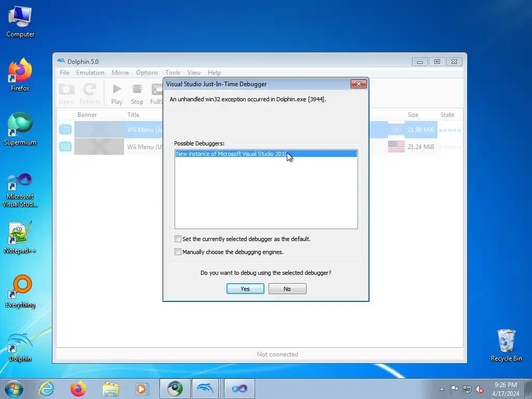532x399 pixels.
Task: Click Yes to debug with selected debugger
Action: pos(245,289)
